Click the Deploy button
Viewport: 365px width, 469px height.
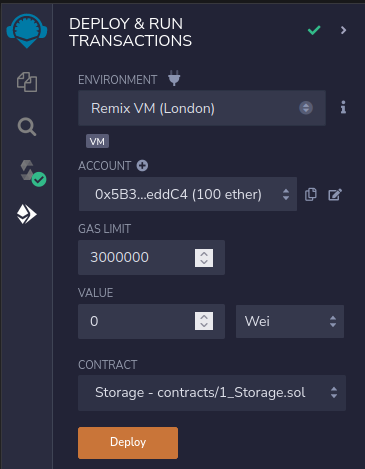pos(128,443)
